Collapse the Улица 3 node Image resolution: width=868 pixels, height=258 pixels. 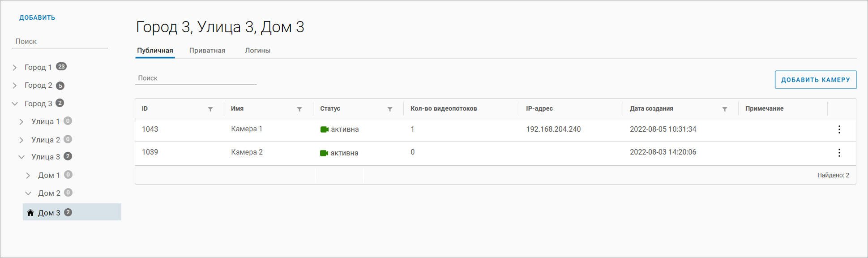21,157
